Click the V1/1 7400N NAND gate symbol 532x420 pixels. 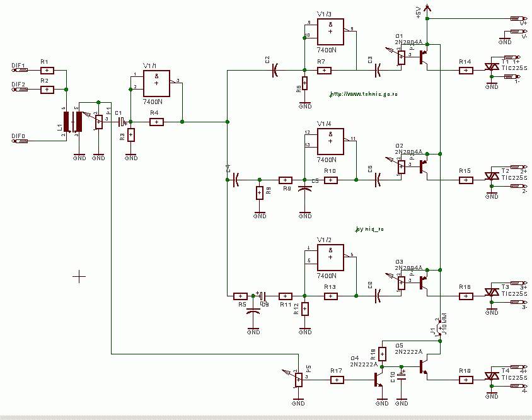(156, 82)
